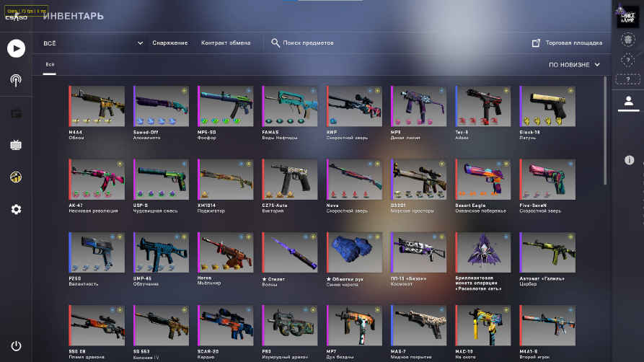
Task: Select the SCAR-20 item thumbnail
Action: pos(225,325)
